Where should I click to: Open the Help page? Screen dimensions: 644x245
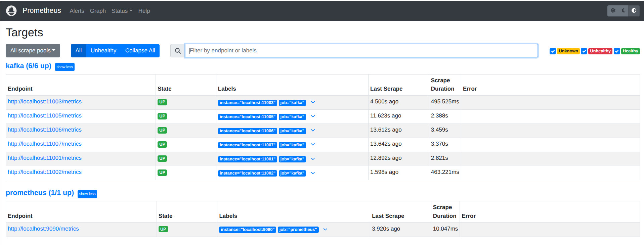(144, 11)
